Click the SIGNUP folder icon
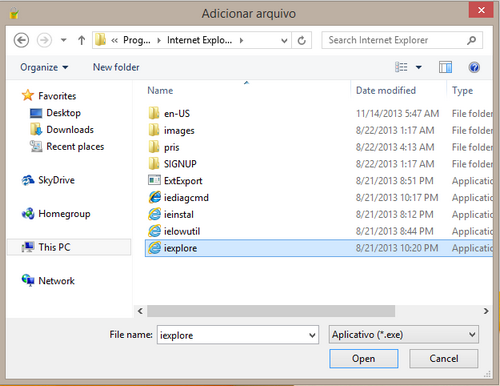This screenshot has height=386, width=500. click(154, 163)
